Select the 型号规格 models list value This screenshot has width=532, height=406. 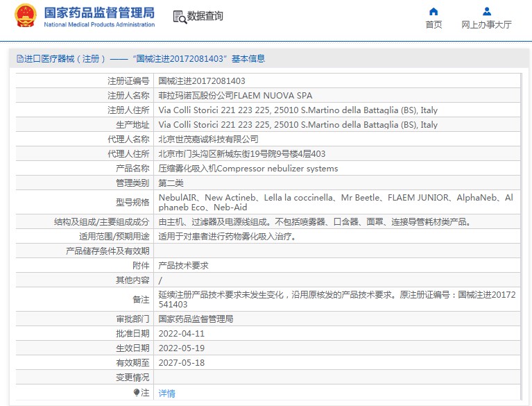coord(336,203)
